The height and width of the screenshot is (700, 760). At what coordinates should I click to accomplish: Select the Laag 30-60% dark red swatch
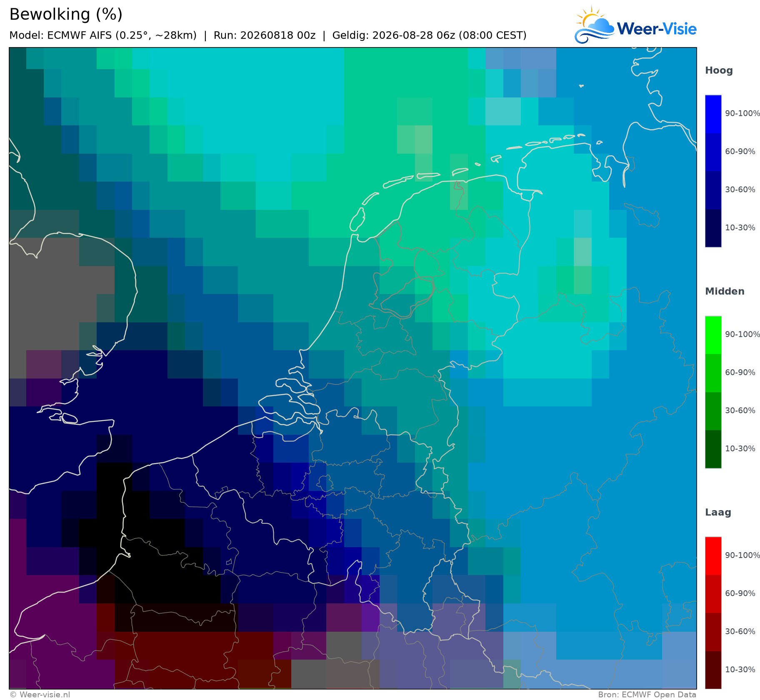[713, 633]
